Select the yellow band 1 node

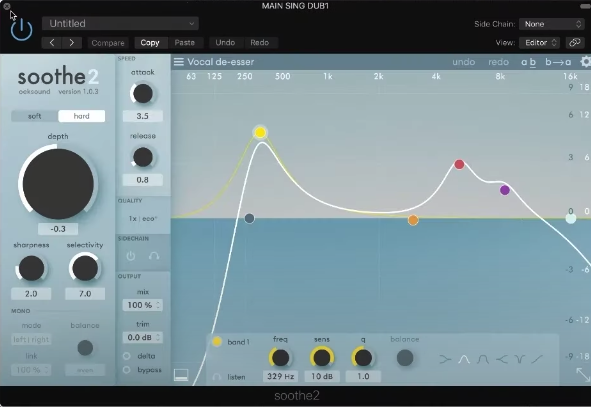tap(260, 132)
